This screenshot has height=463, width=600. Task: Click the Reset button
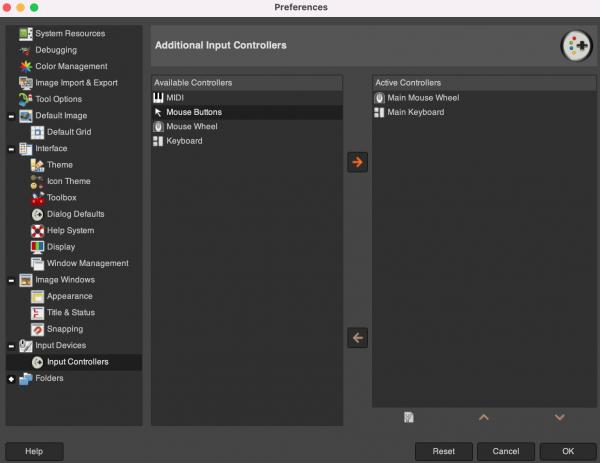[443, 452]
